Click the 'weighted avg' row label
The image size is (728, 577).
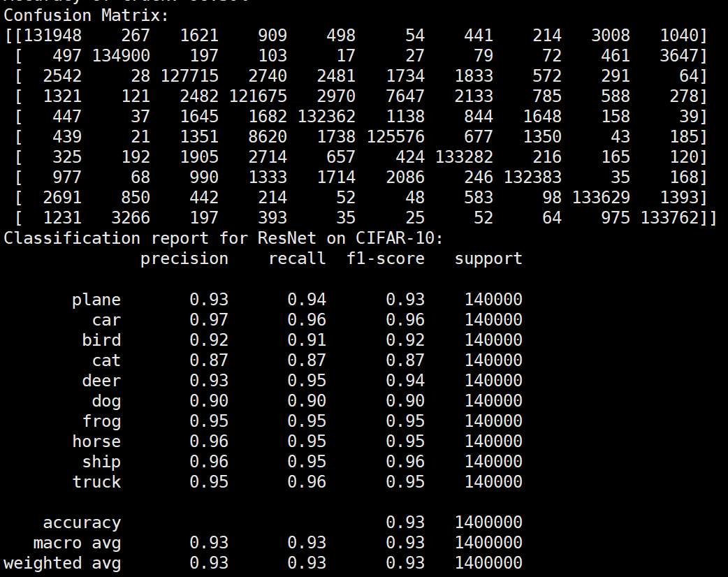(x=62, y=563)
